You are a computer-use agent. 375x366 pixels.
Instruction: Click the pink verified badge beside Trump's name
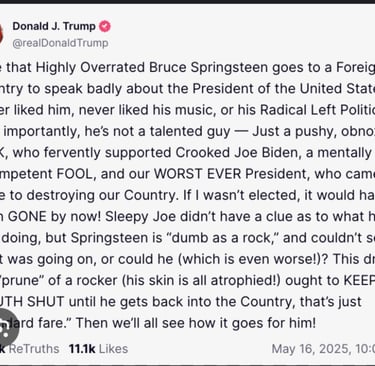pyautogui.click(x=105, y=26)
